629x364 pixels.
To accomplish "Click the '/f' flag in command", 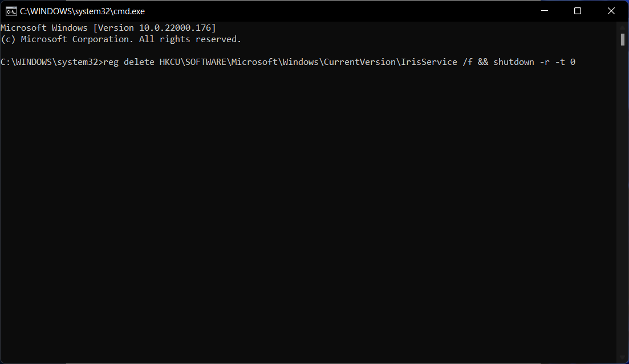I will [468, 62].
